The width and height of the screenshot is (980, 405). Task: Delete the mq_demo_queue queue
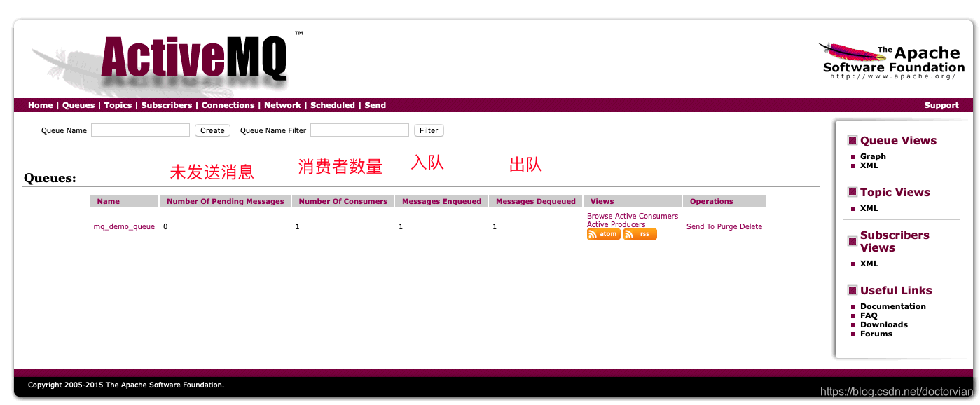(x=751, y=227)
